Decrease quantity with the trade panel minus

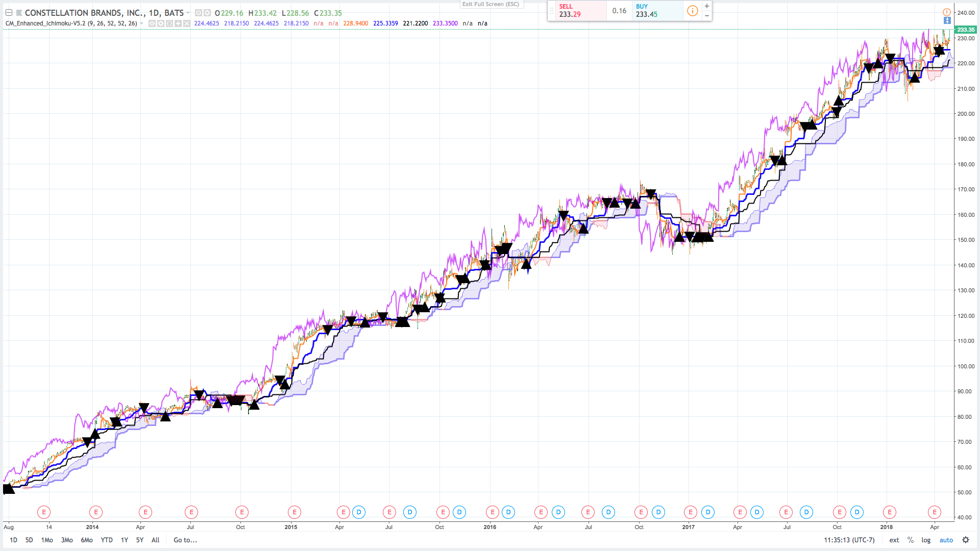(706, 16)
